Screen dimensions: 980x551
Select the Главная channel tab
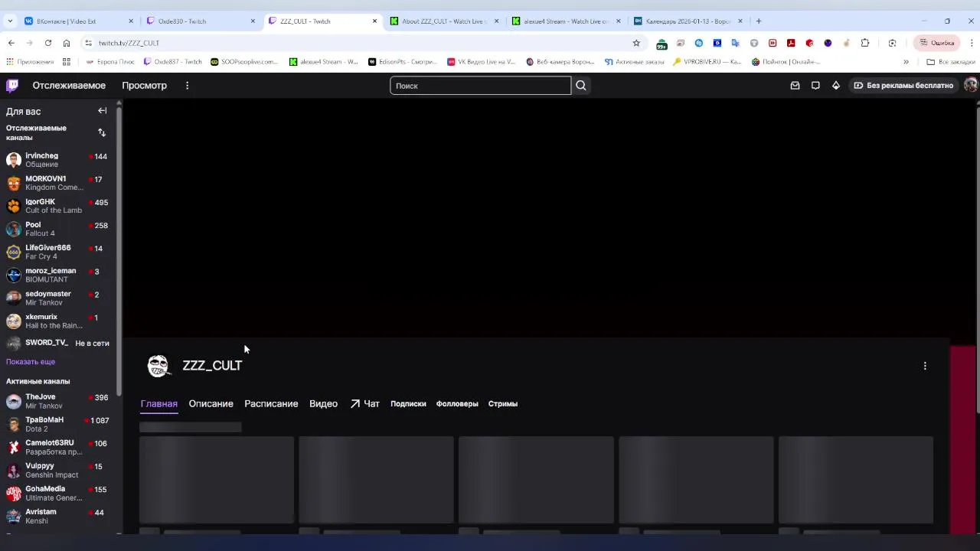[158, 403]
